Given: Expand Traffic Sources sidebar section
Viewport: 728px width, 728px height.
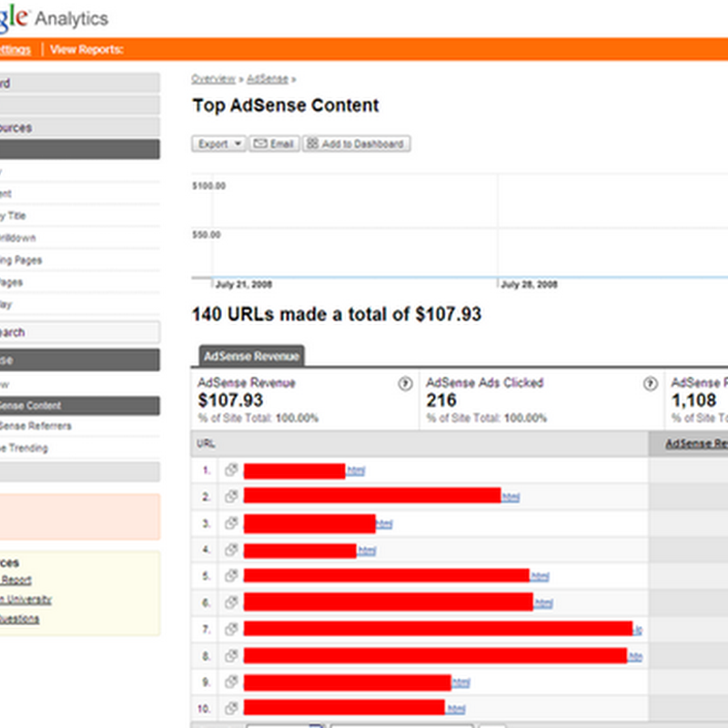Looking at the screenshot, I should tap(80, 127).
